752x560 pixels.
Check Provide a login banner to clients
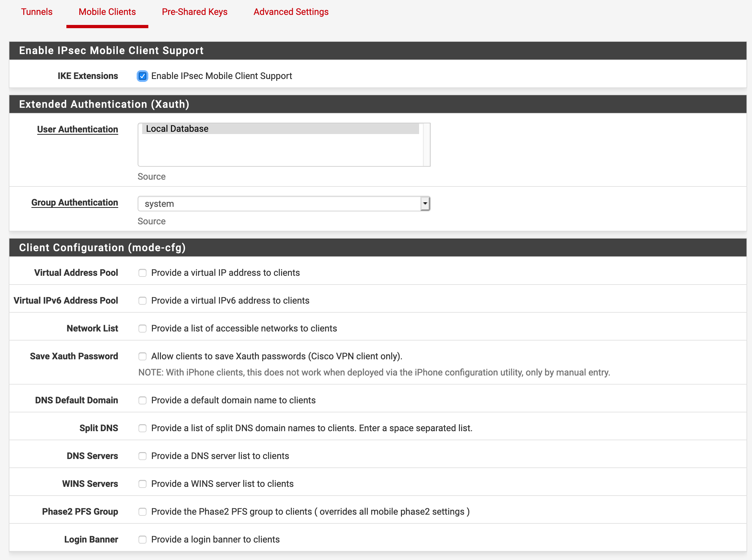tap(142, 539)
